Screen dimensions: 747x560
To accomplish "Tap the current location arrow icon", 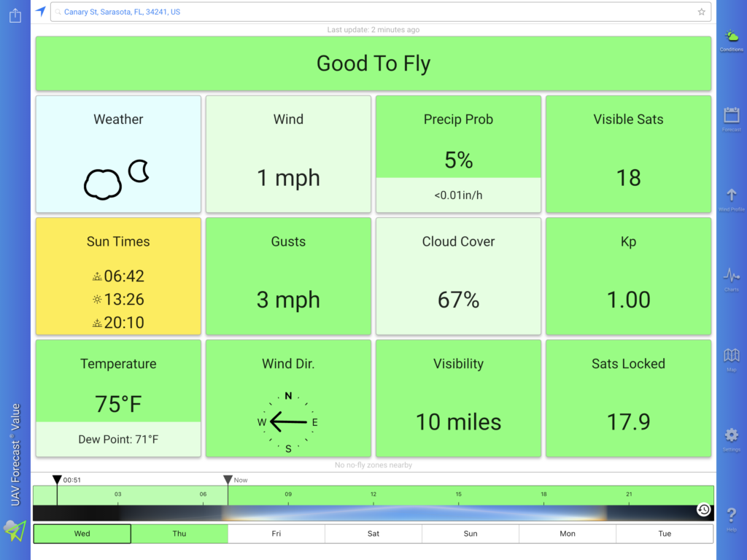I will (x=41, y=12).
